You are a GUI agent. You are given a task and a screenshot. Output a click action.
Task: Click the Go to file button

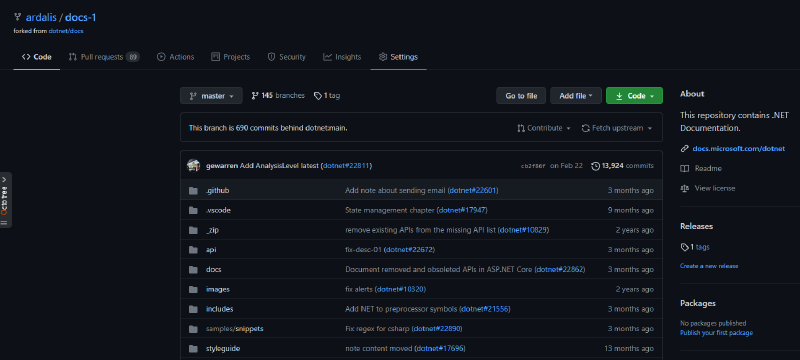521,96
